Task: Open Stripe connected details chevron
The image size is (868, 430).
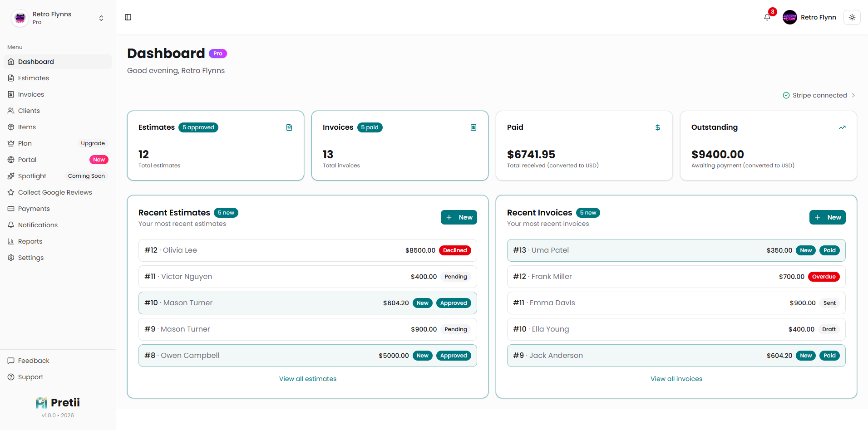Action: [853, 95]
